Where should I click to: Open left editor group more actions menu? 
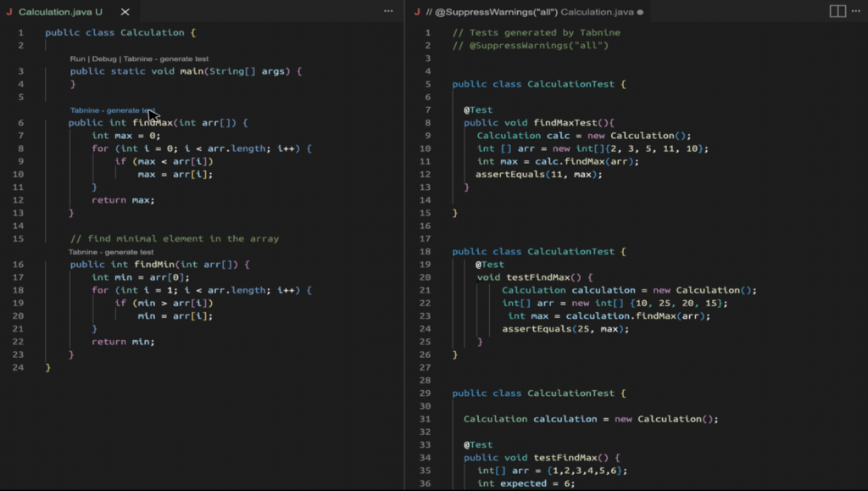click(388, 11)
